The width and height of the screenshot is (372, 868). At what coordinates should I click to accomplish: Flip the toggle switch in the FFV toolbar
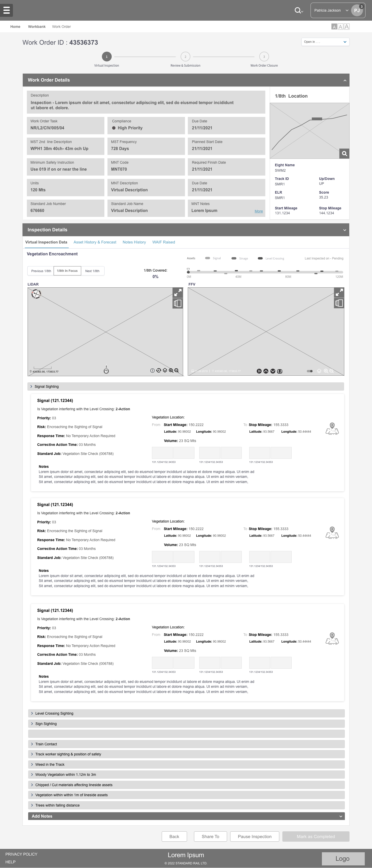(x=309, y=371)
